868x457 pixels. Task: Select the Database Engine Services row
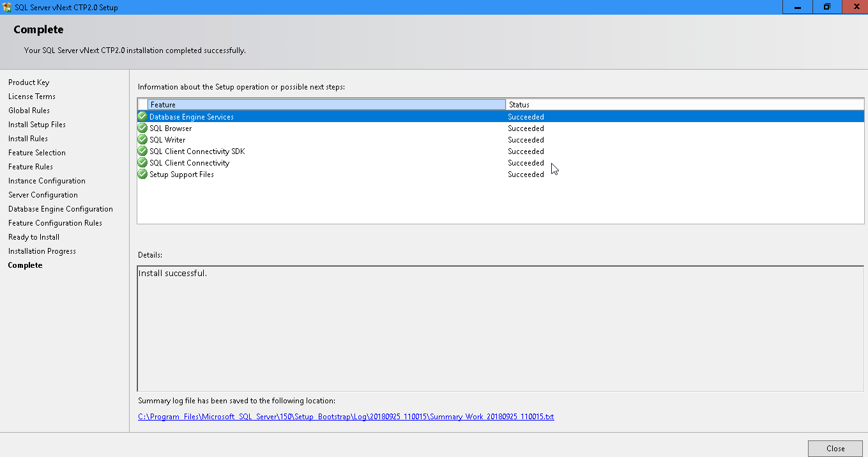tap(501, 116)
